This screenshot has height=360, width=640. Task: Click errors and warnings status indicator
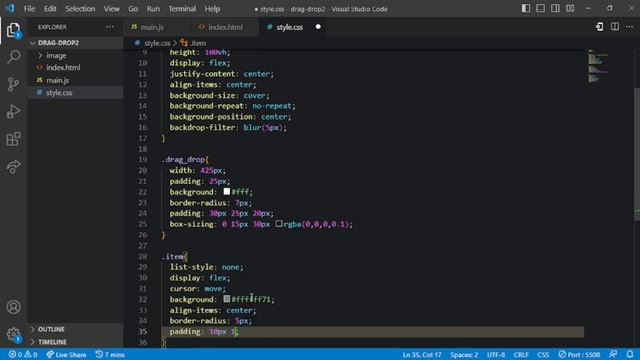pos(23,354)
